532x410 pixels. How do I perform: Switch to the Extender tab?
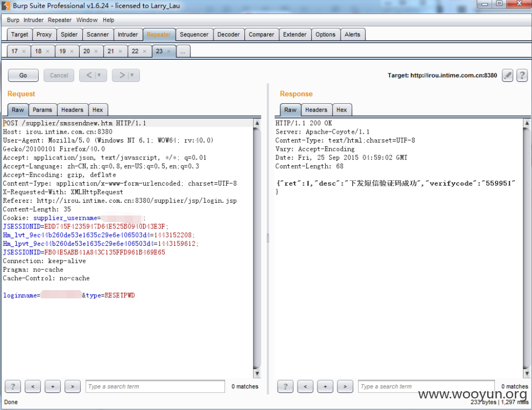295,35
